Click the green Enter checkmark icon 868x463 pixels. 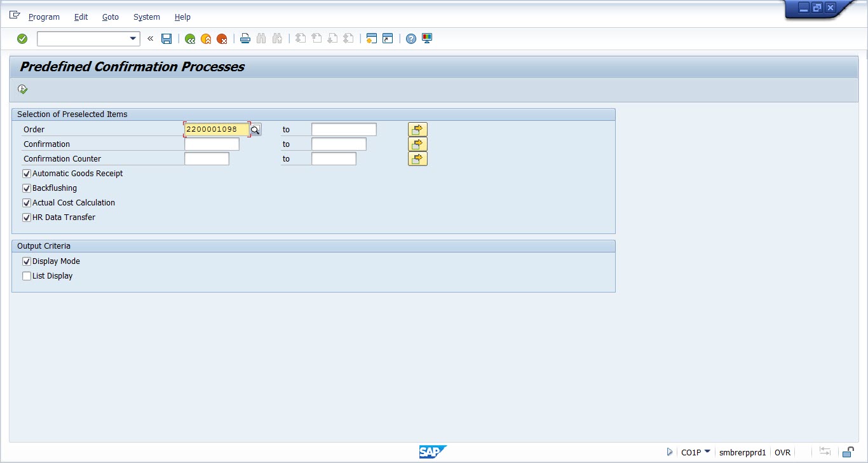point(22,39)
